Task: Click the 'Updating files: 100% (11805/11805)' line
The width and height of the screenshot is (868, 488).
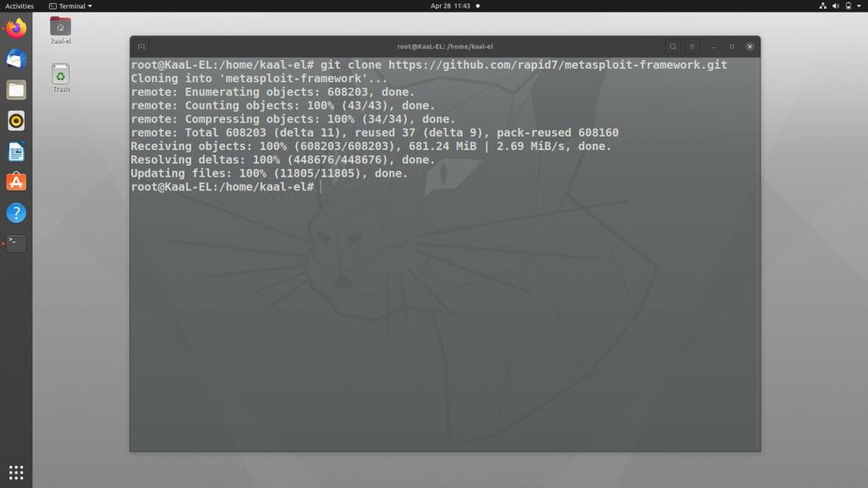Action: tap(269, 173)
